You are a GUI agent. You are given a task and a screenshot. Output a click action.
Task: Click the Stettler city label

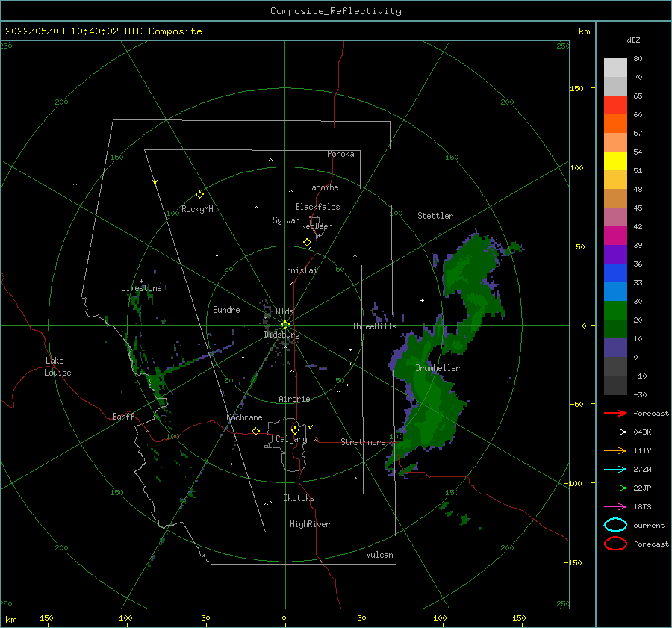pyautogui.click(x=435, y=216)
